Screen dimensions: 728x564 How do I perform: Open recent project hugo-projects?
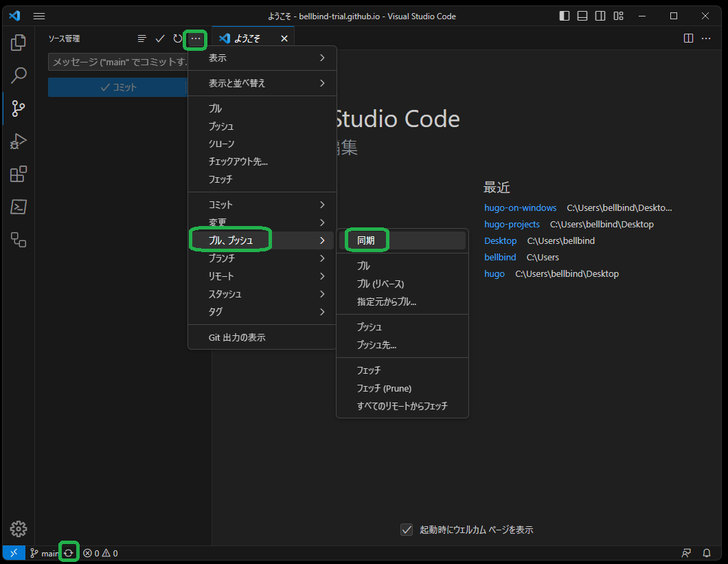512,225
